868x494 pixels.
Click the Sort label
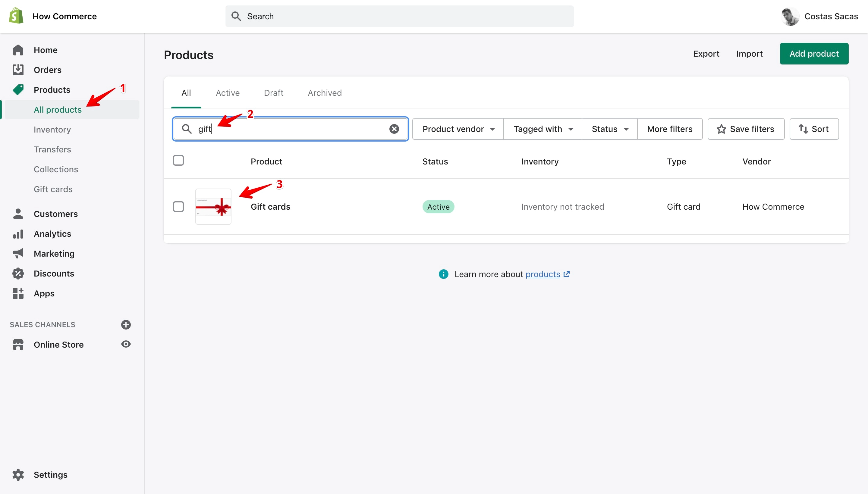[820, 129]
